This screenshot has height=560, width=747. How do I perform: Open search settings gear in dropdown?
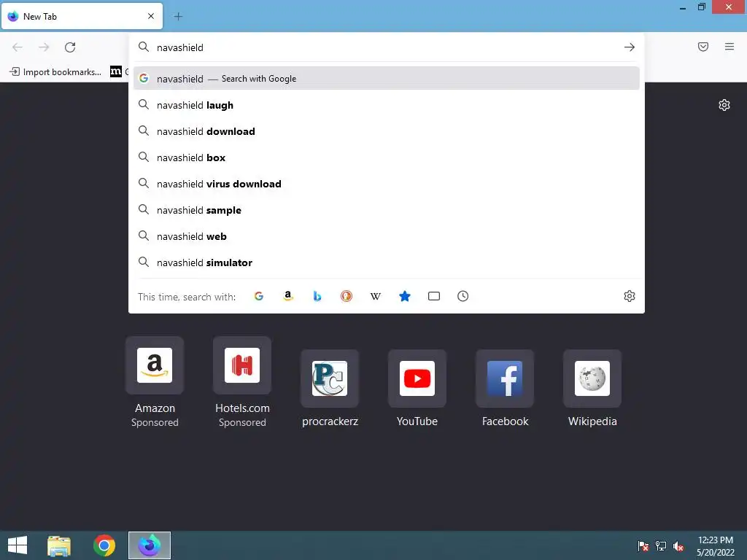[630, 296]
